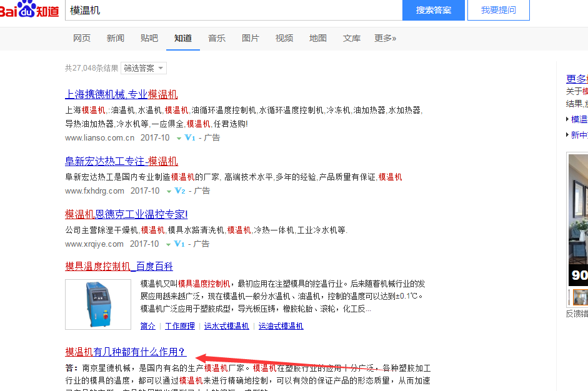Open the 简介 sub-link under Baike result
The image size is (588, 391).
147,326
